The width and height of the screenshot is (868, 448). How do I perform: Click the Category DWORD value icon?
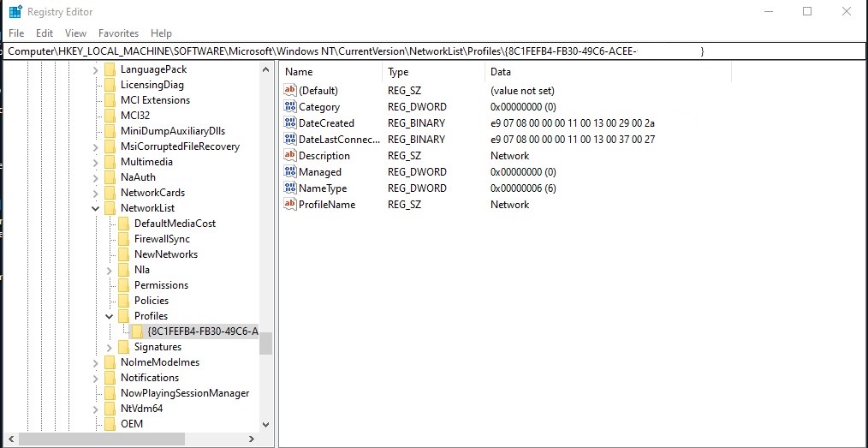tap(290, 107)
